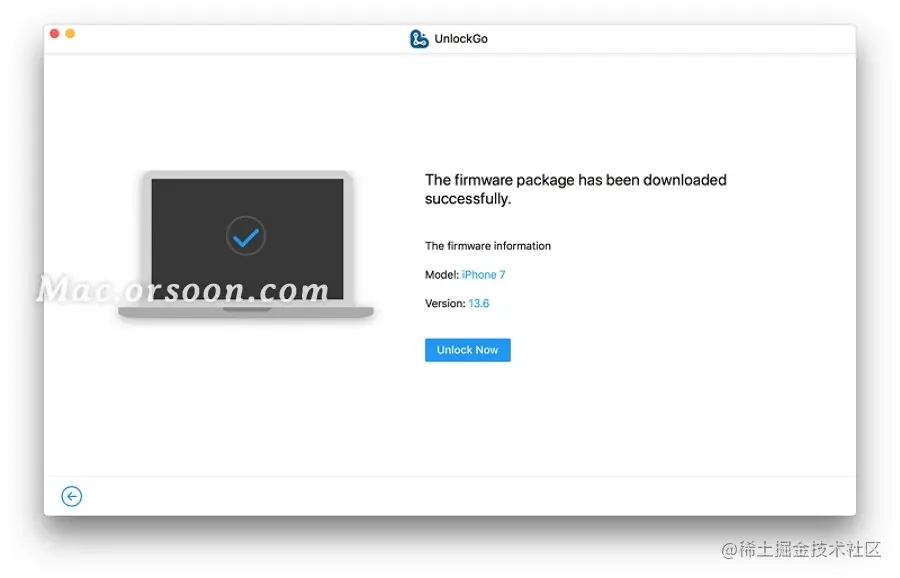
Task: Click the 13.6 version value
Action: point(479,304)
